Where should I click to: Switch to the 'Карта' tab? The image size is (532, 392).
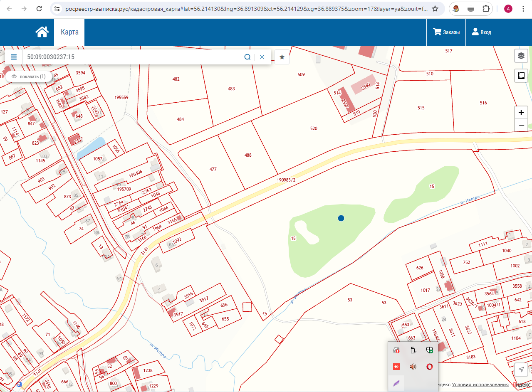pos(69,32)
